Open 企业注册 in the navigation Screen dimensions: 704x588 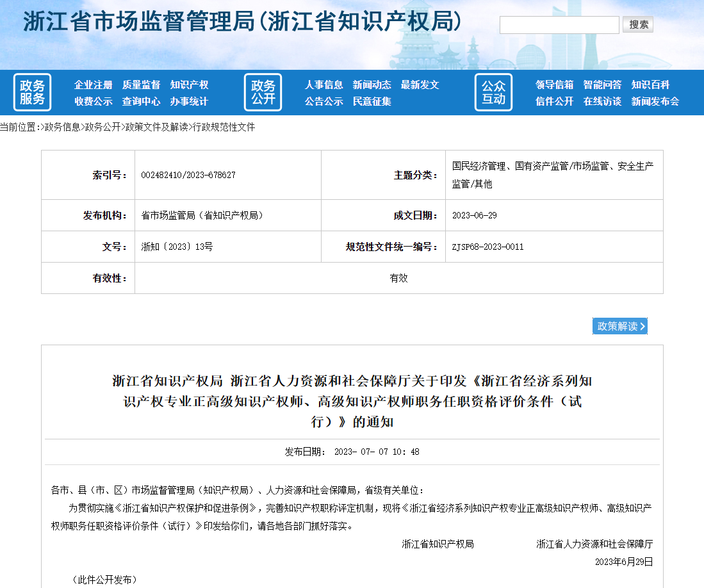pos(93,84)
